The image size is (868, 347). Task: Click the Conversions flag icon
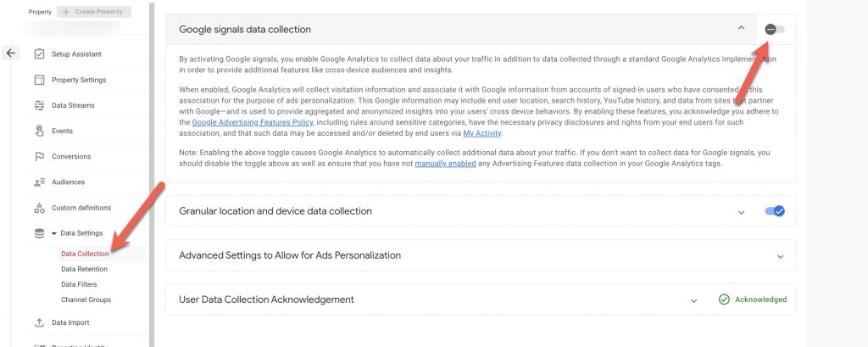39,156
